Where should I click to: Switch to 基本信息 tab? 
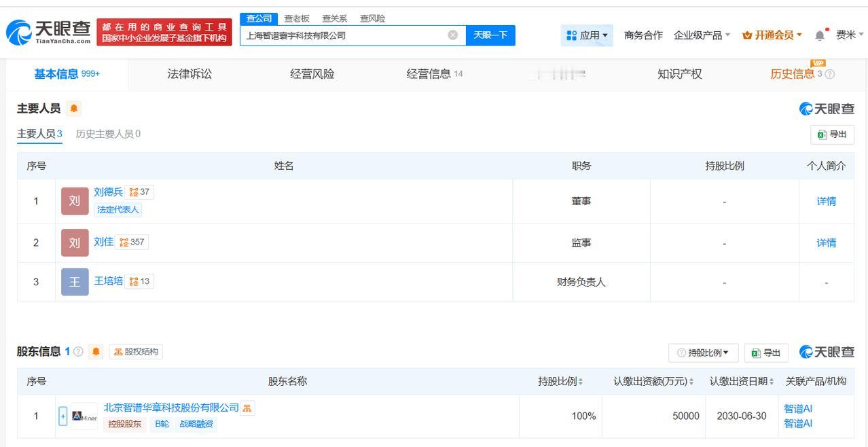point(67,74)
